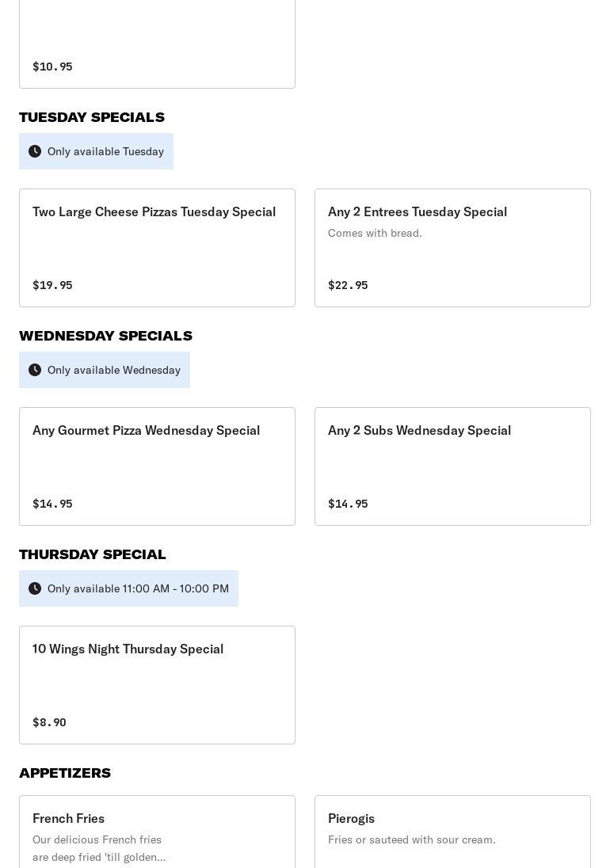Viewport: 610px width, 868px height.
Task: Click the Tuesday Specials section heading
Action: point(92,117)
